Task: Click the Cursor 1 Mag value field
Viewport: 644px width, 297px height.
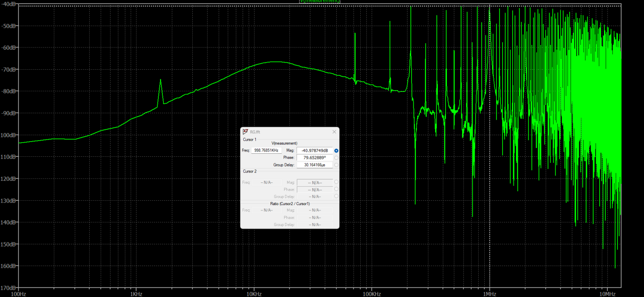Action: pyautogui.click(x=314, y=150)
